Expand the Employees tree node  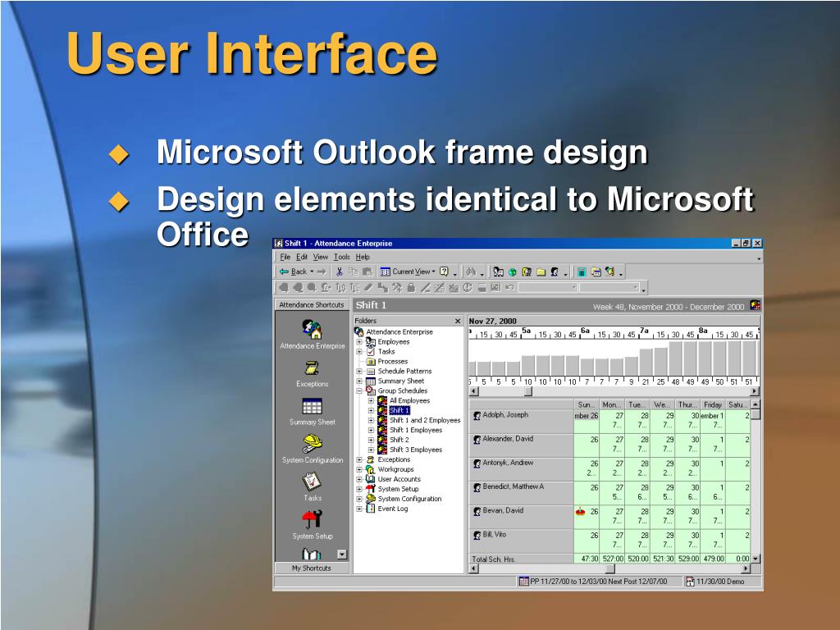(x=359, y=342)
